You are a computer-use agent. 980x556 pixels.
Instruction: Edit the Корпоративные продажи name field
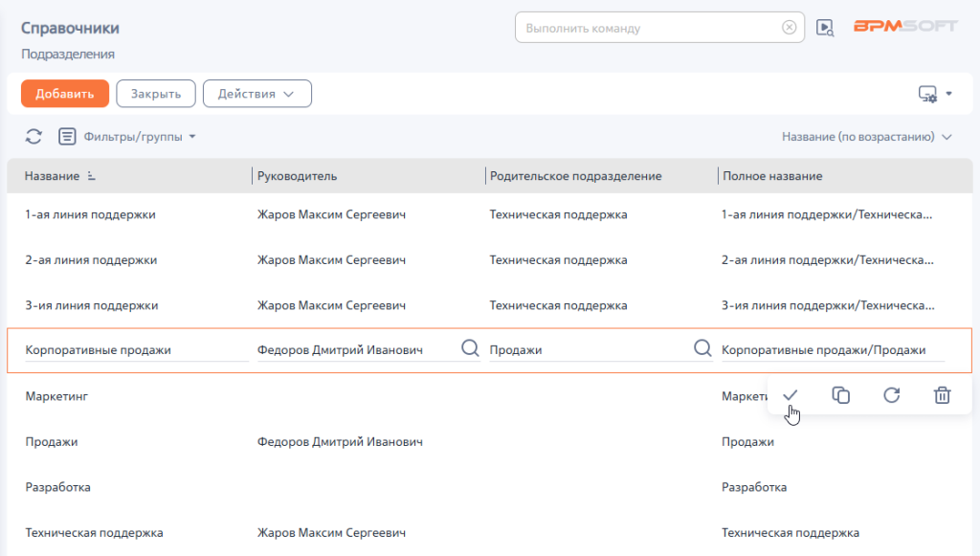click(134, 350)
